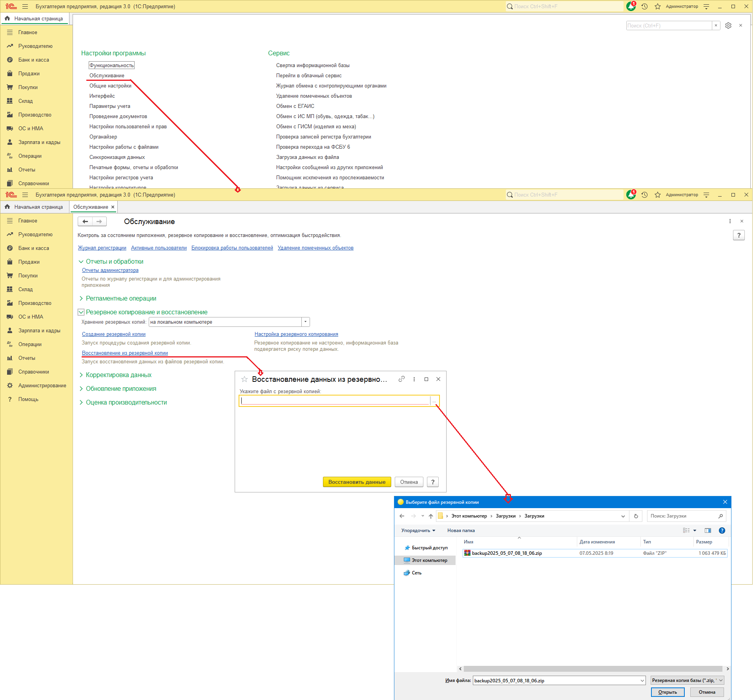The height and width of the screenshot is (700, 755).
Task: Click help question button on Обслуживание page
Action: point(739,235)
